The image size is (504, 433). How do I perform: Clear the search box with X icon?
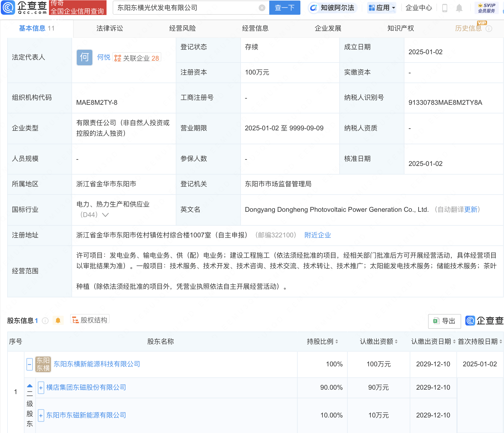pos(262,8)
